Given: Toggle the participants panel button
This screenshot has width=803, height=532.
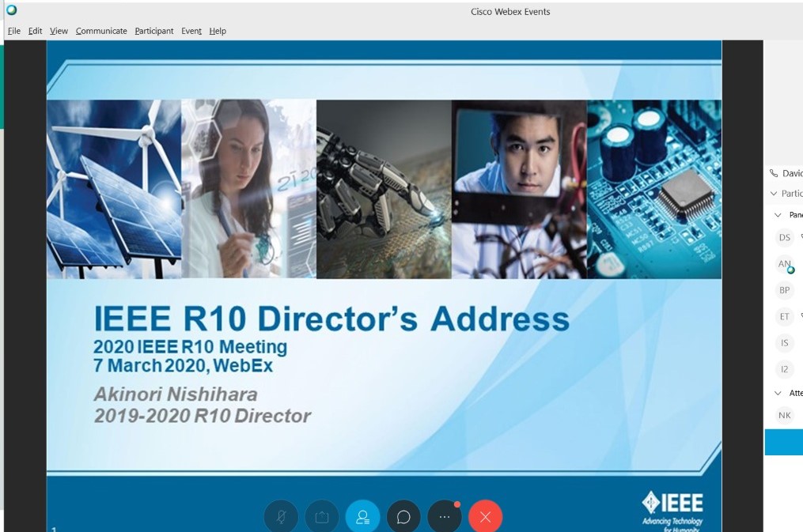Looking at the screenshot, I should [362, 517].
